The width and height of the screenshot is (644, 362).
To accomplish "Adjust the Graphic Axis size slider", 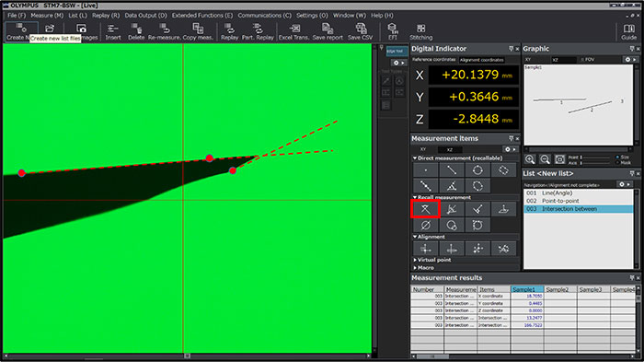I will point(595,163).
